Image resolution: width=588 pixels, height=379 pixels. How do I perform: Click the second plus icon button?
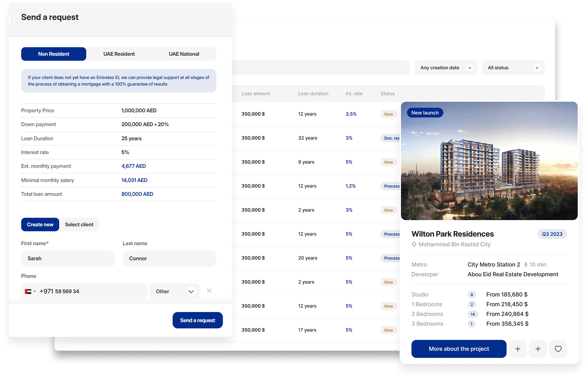pyautogui.click(x=538, y=349)
